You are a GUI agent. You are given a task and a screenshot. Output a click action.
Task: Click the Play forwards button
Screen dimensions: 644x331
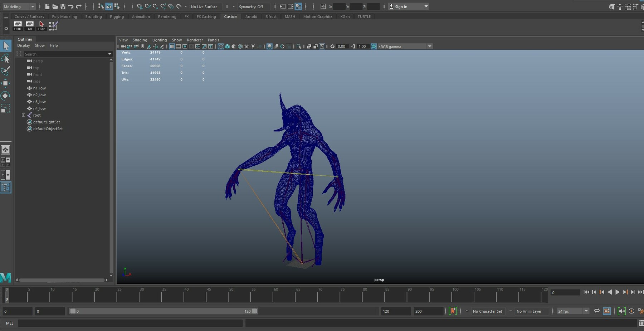617,292
